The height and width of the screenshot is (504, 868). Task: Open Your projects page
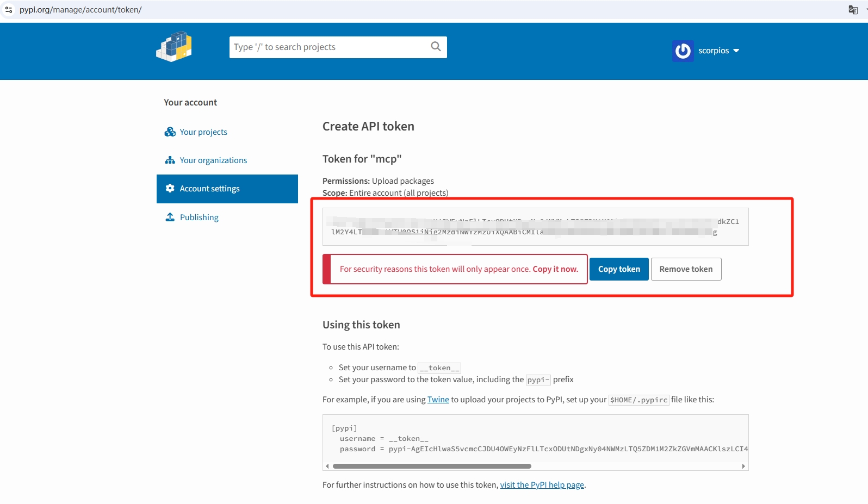click(203, 132)
